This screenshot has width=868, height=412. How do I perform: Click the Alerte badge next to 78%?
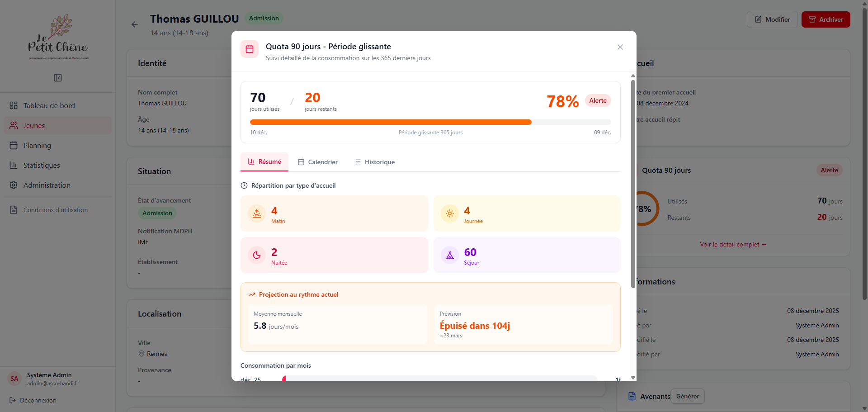[598, 100]
